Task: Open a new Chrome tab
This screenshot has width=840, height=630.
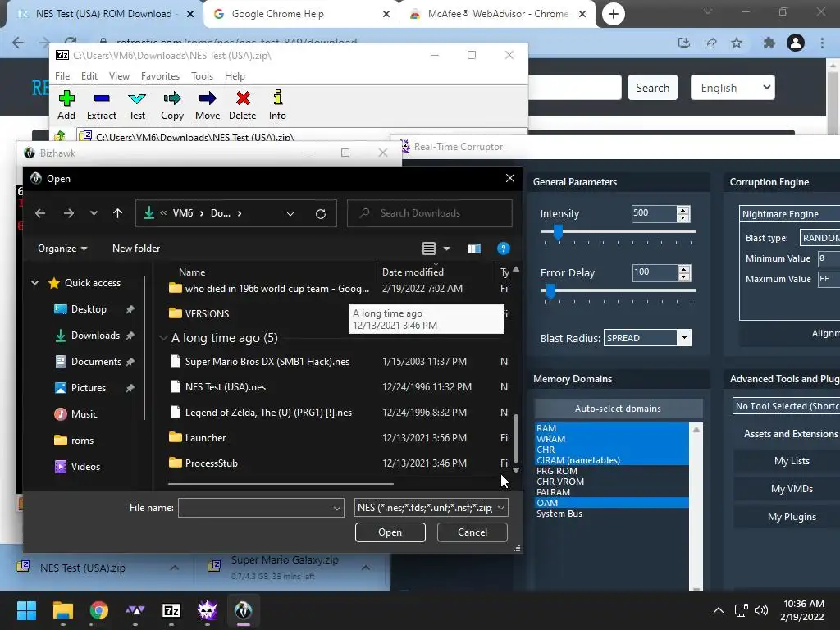Action: pyautogui.click(x=614, y=14)
